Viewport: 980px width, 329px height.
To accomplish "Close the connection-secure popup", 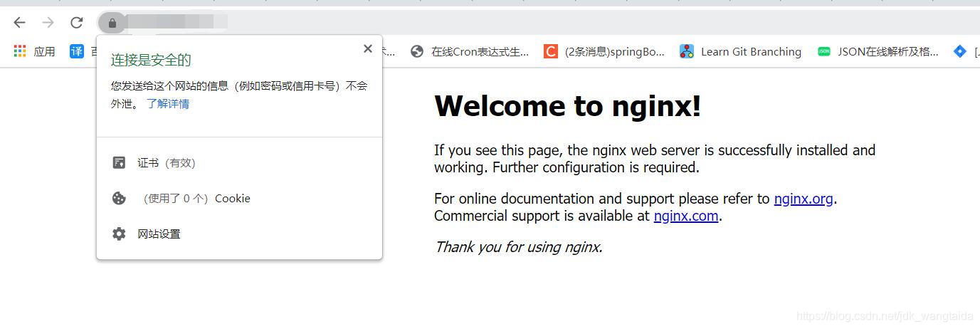I will tap(367, 48).
